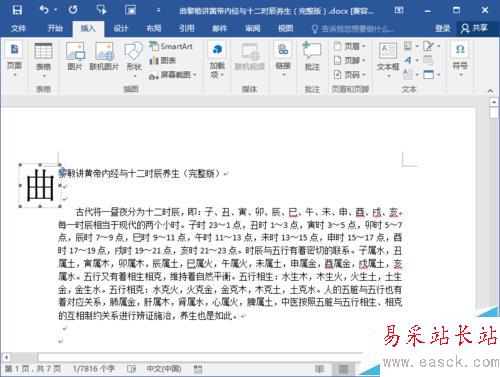The width and height of the screenshot is (500, 377).
Task: Open the Add-ins (加载项) dropdown
Action: point(217,60)
